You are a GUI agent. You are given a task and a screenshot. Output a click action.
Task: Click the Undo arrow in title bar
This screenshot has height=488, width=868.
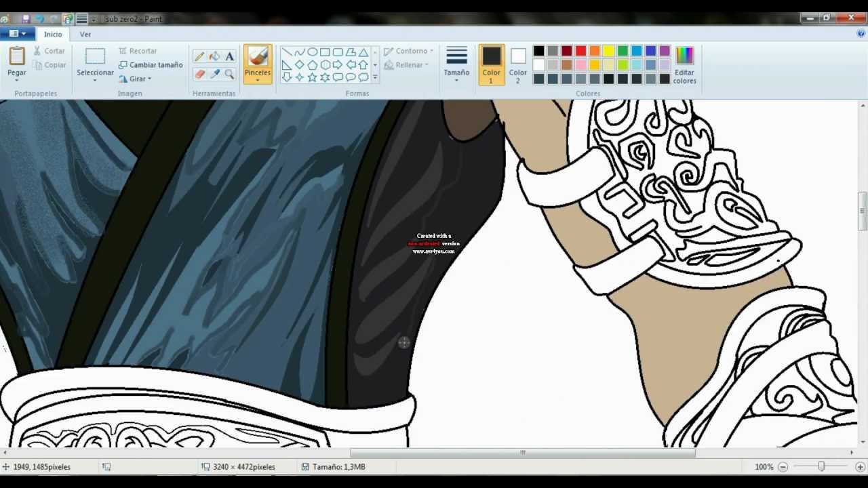40,19
